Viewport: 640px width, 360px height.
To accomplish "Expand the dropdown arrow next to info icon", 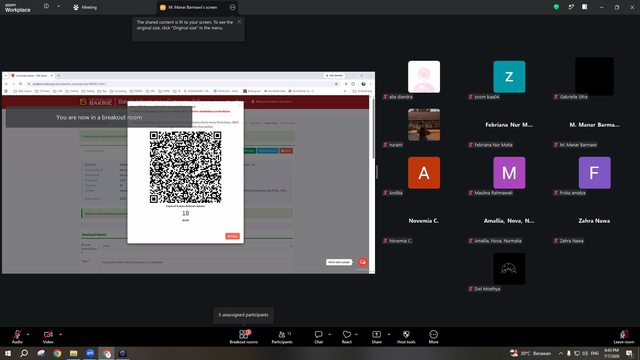I will 58,7.
